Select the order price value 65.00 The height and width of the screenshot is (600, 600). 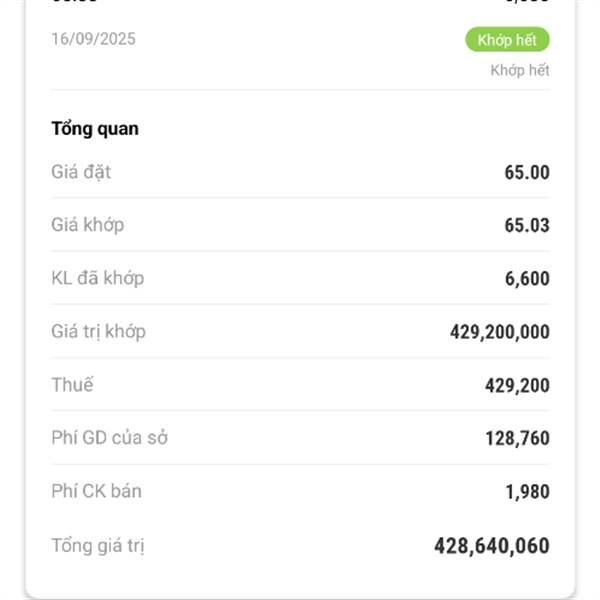tap(526, 172)
